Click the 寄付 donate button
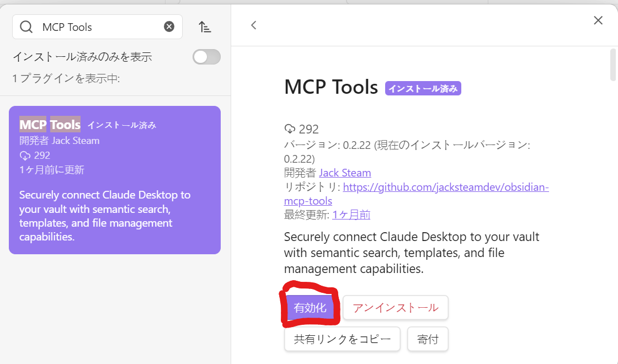Image resolution: width=618 pixels, height=364 pixels. (x=428, y=339)
